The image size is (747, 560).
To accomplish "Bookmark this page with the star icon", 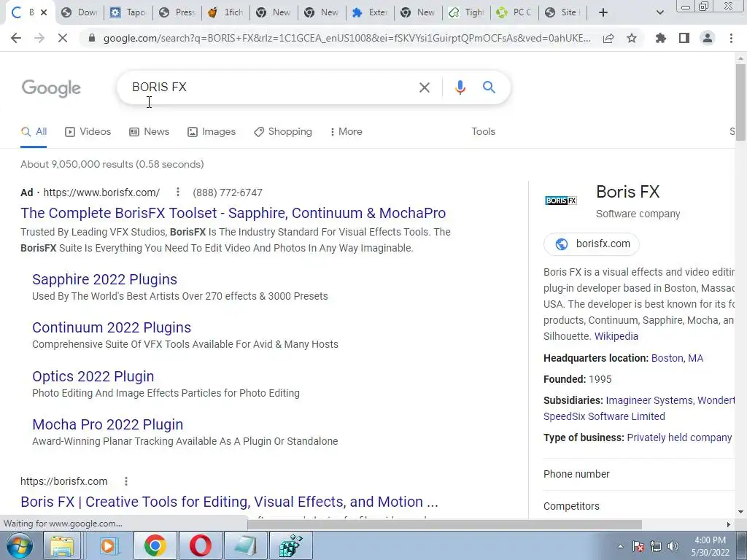I will click(632, 38).
